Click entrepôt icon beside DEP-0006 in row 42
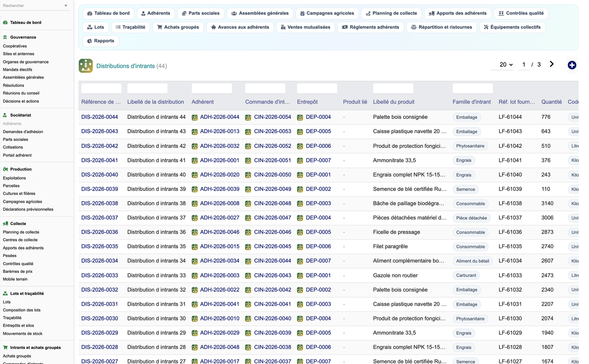 (300, 146)
